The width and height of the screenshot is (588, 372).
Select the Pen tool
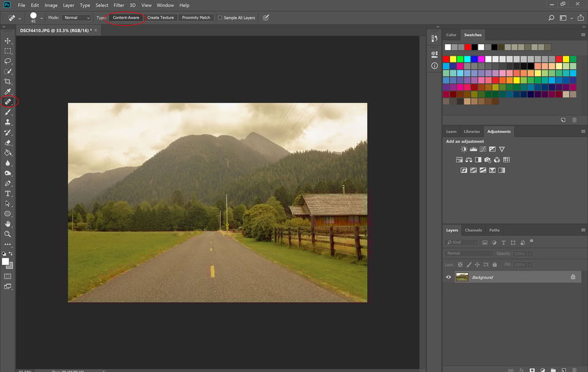7,183
